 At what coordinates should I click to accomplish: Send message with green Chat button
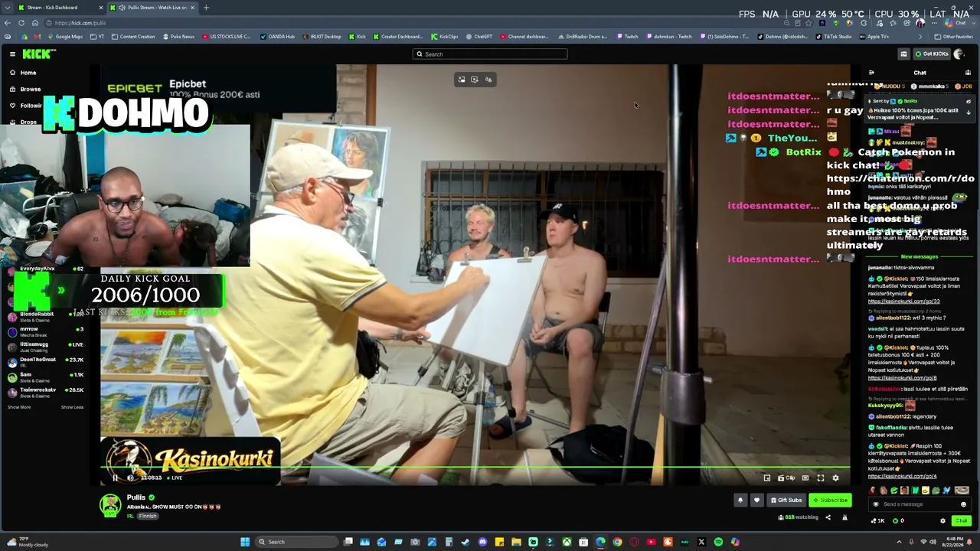[962, 521]
